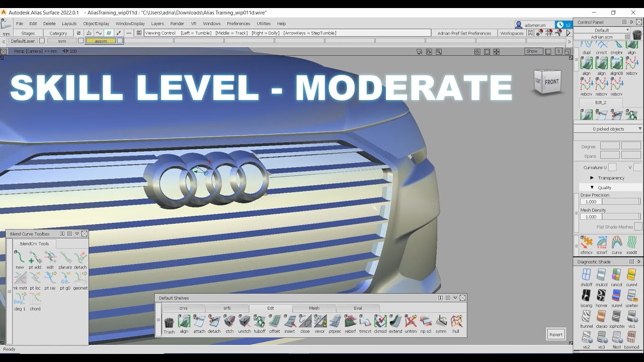Open the ObjectDisplay menu

[x=96, y=24]
